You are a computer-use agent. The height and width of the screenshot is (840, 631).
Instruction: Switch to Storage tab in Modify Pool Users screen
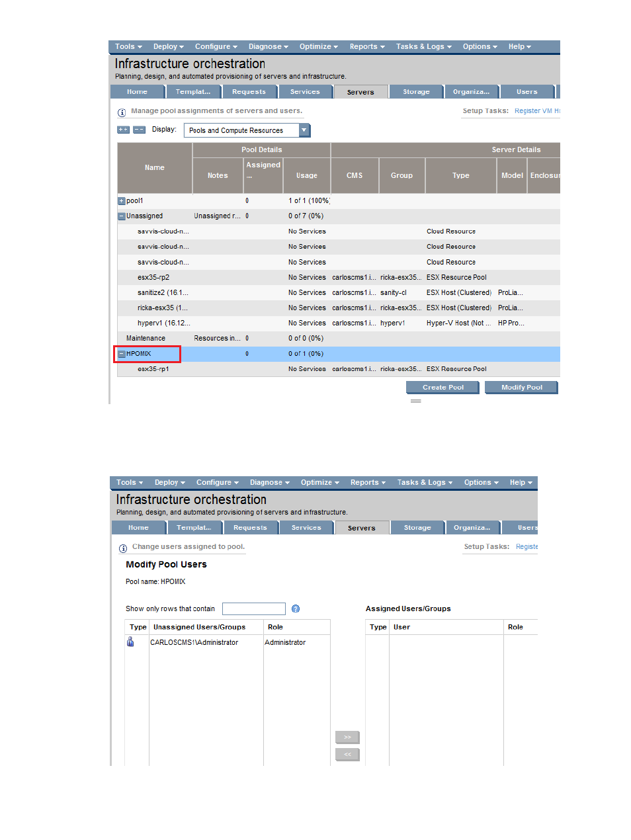point(417,528)
